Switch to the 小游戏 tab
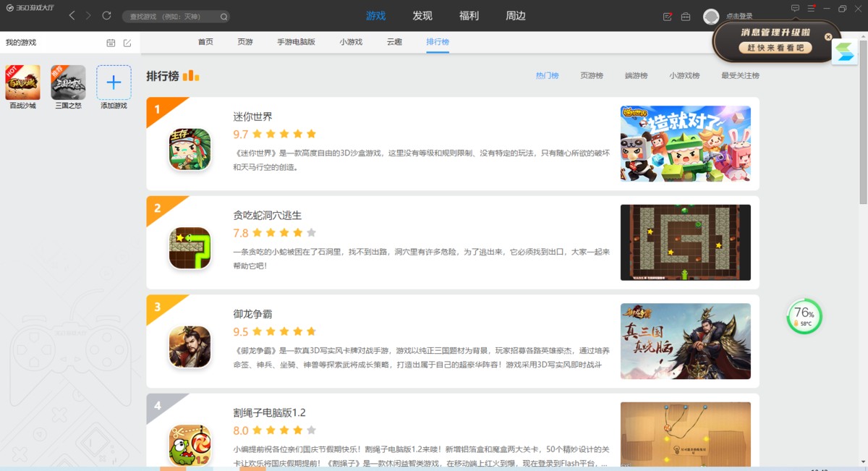 pos(352,42)
